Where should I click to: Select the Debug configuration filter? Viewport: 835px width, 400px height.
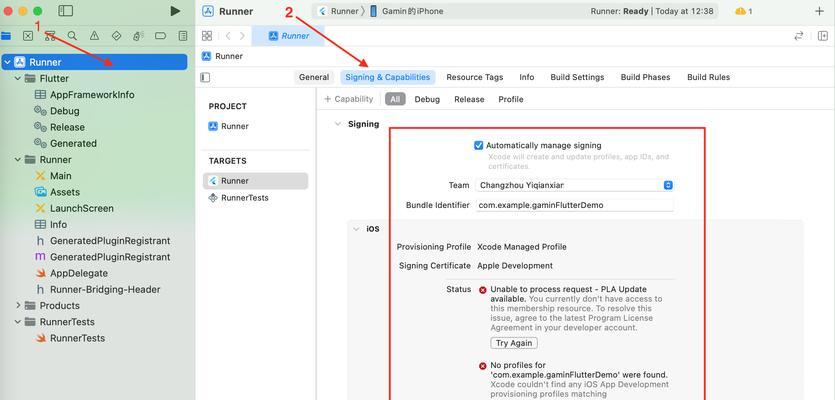point(427,99)
